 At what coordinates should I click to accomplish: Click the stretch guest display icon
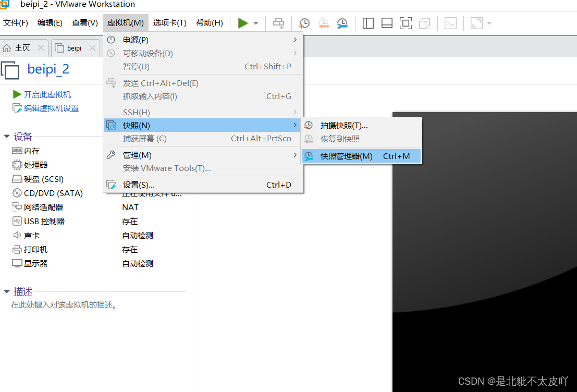(476, 23)
